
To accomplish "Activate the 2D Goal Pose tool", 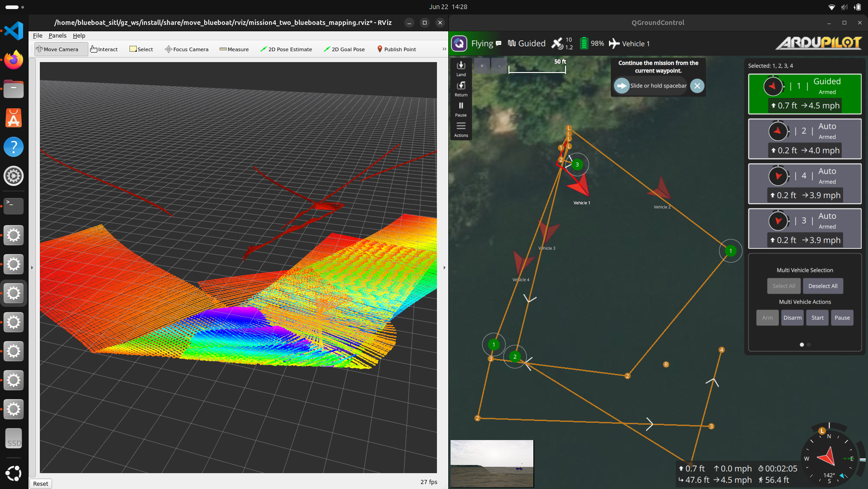I will pyautogui.click(x=344, y=49).
